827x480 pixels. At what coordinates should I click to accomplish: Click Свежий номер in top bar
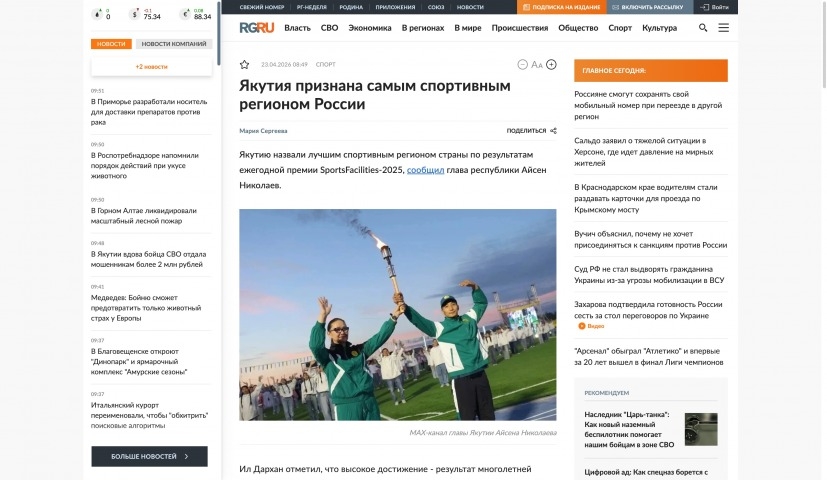click(262, 7)
